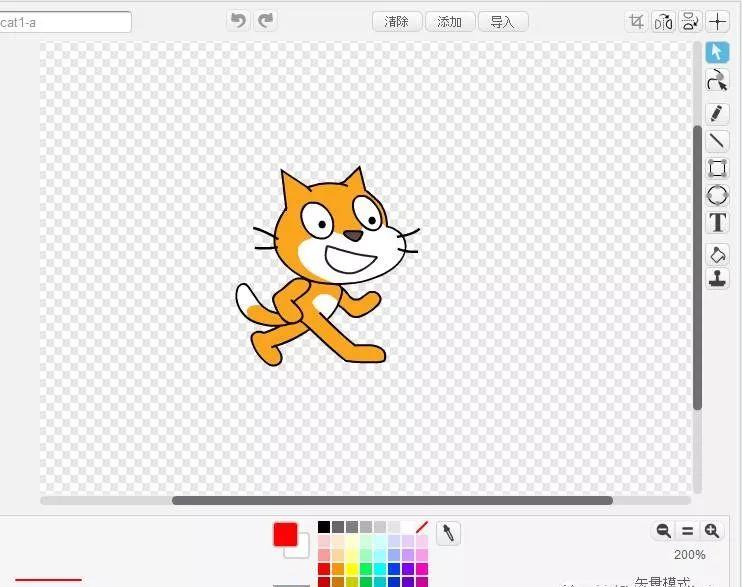This screenshot has height=587, width=742.
Task: Zoom in on the canvas
Action: (712, 531)
